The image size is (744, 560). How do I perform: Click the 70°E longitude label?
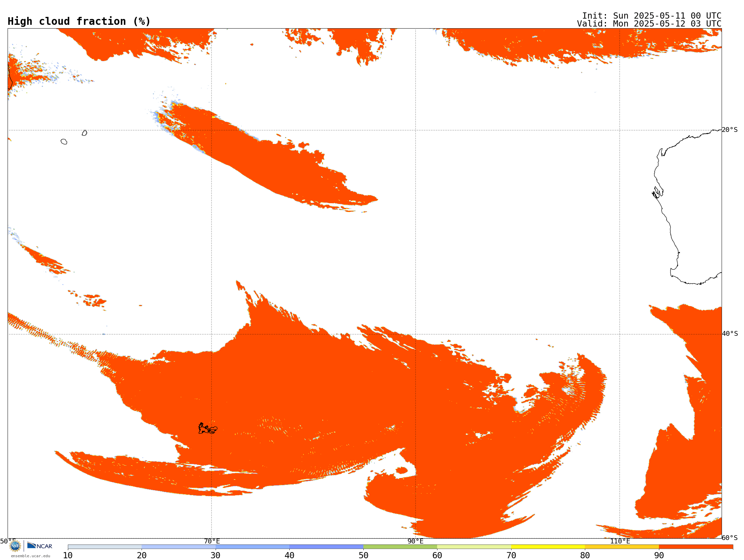(x=212, y=541)
